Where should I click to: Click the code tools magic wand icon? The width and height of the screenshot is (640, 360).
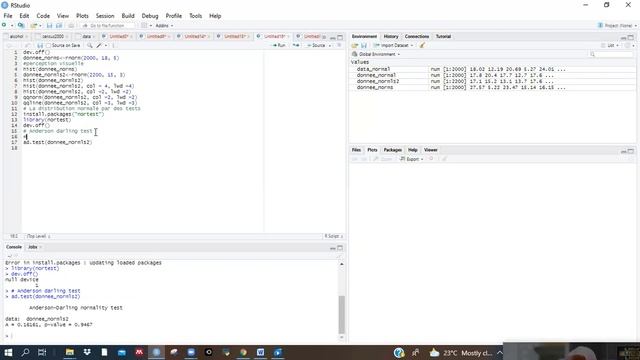coord(99,45)
